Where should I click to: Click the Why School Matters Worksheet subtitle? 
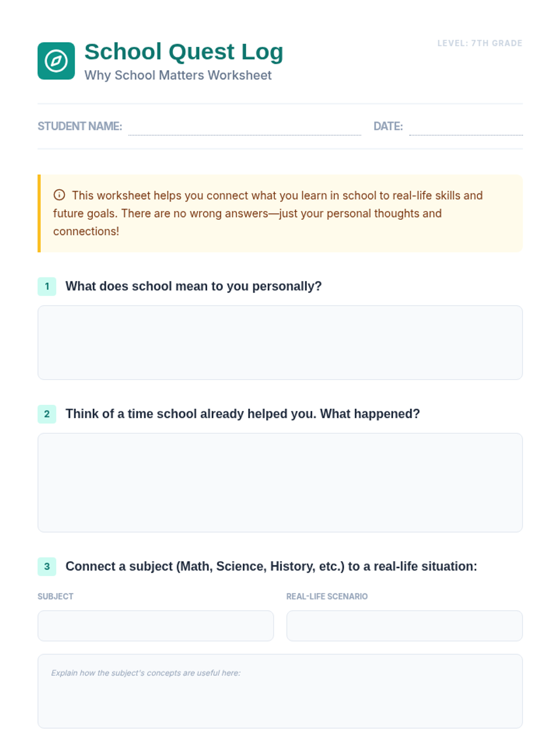pyautogui.click(x=178, y=75)
